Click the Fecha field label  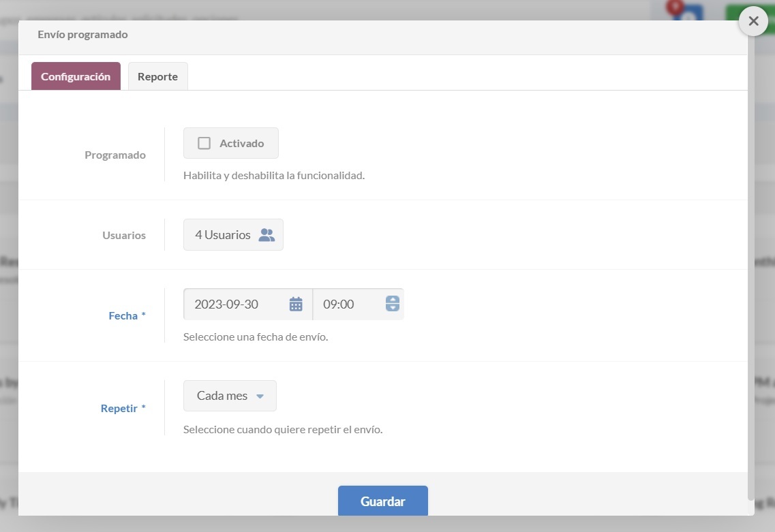pos(123,316)
